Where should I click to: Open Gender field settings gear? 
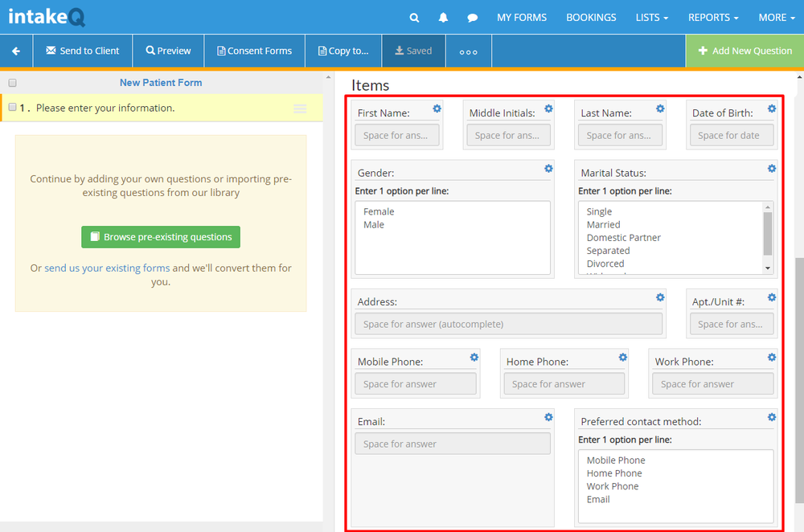548,169
